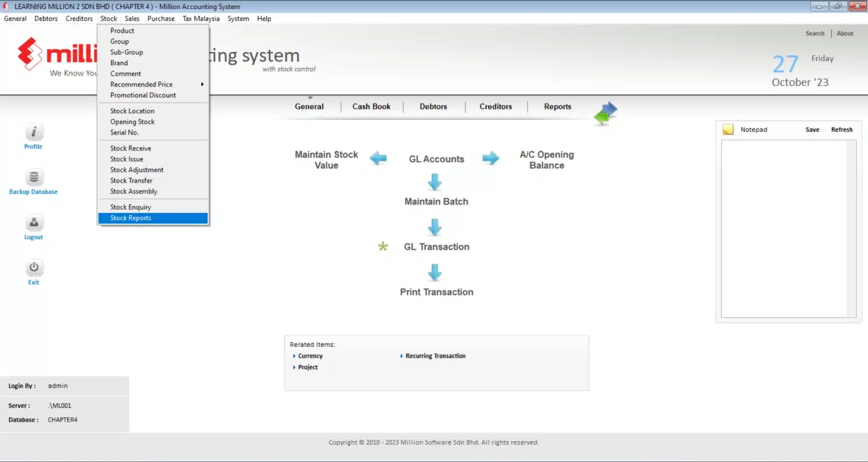The image size is (868, 462).
Task: Expand the Recommended Price submenu
Action: pos(141,84)
